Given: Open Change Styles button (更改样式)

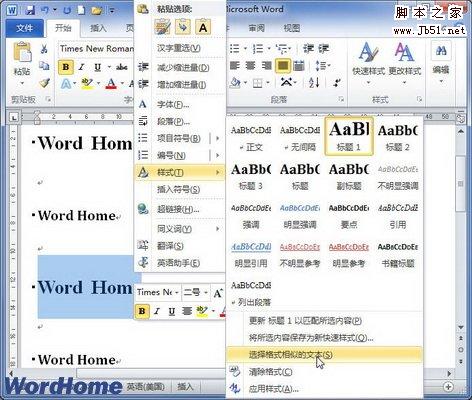Looking at the screenshot, I should [x=405, y=62].
